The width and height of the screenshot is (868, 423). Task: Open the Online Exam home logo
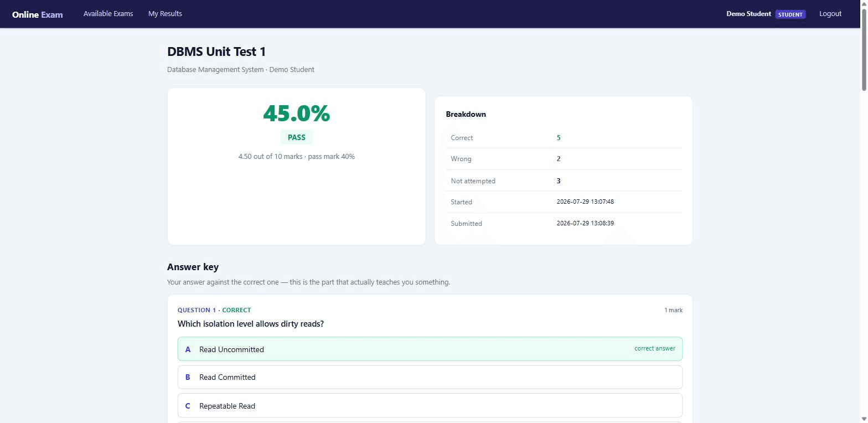[38, 14]
